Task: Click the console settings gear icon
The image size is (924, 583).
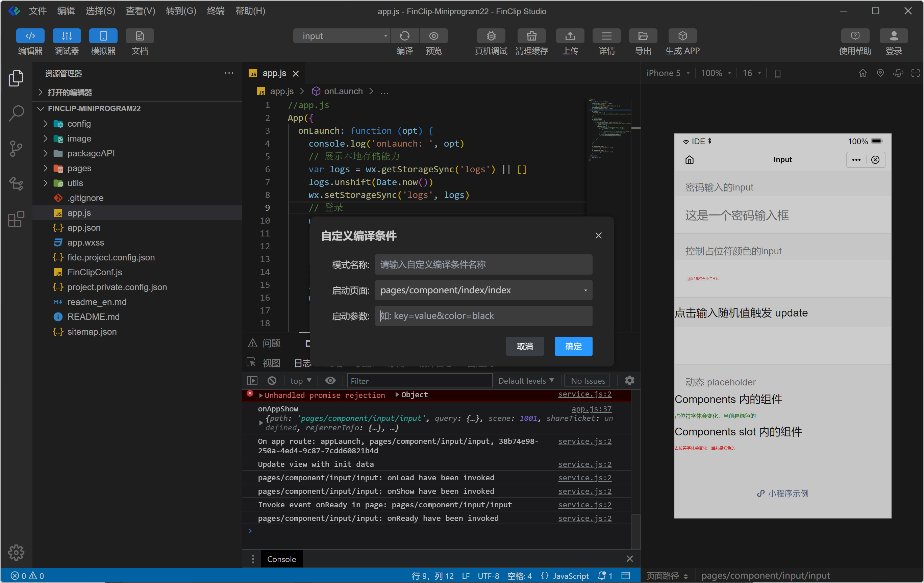Action: pyautogui.click(x=629, y=380)
